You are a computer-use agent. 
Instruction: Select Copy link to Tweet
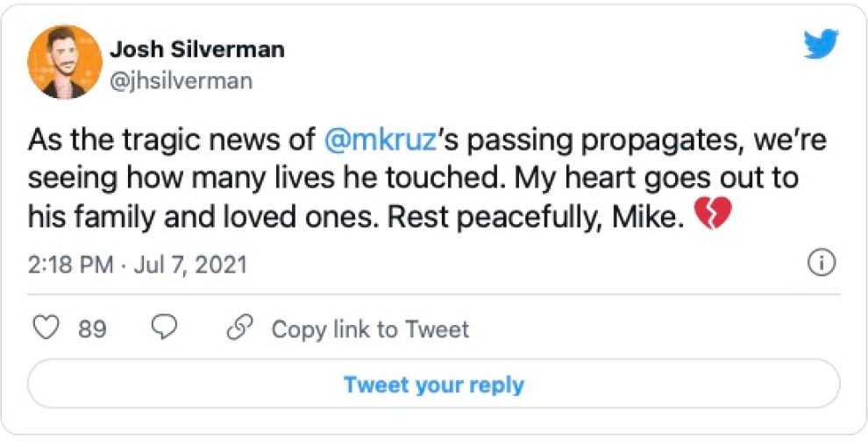[370, 329]
